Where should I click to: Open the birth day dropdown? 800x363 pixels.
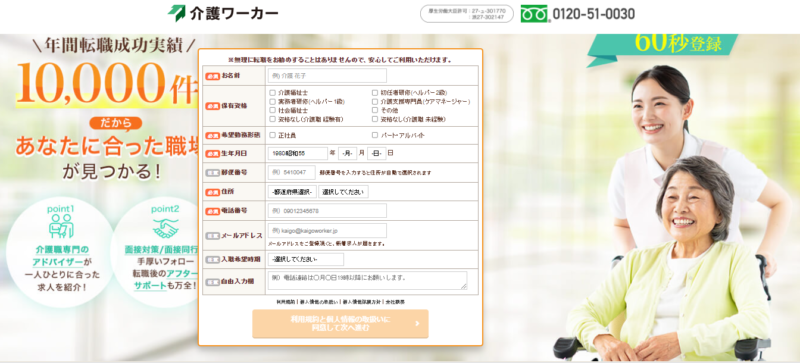(377, 153)
